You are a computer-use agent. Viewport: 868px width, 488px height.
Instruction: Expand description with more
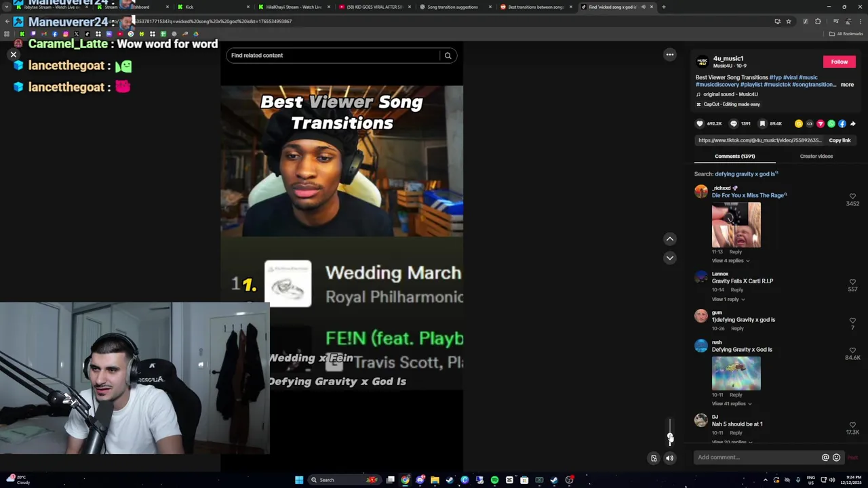pos(847,85)
